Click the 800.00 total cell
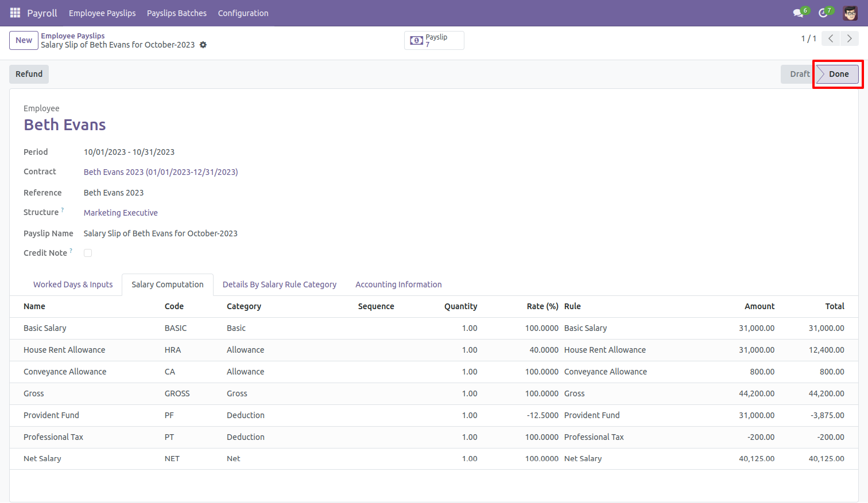Image resolution: width=868 pixels, height=503 pixels. click(832, 372)
